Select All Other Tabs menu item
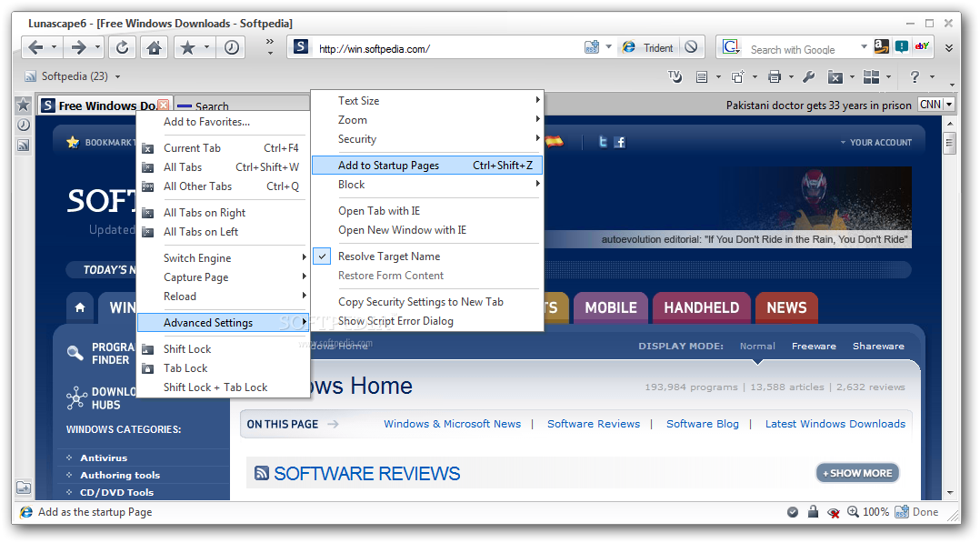Viewport: 980px width, 543px height. pyautogui.click(x=223, y=186)
